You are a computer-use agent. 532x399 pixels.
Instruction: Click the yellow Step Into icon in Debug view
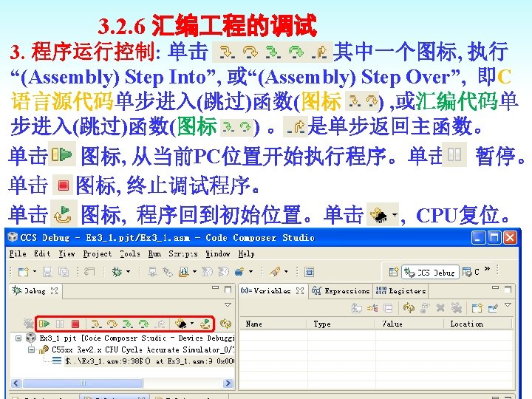pos(96,324)
